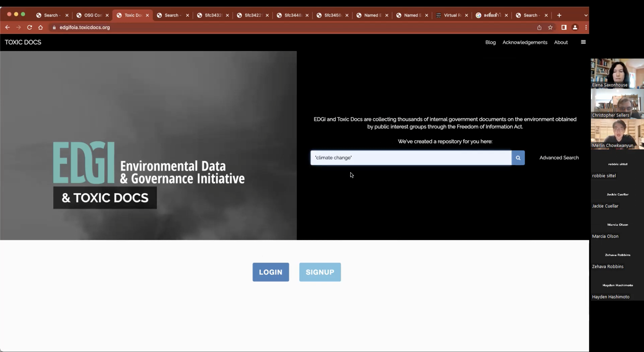Close the Toxic Doc tab

coord(147,15)
